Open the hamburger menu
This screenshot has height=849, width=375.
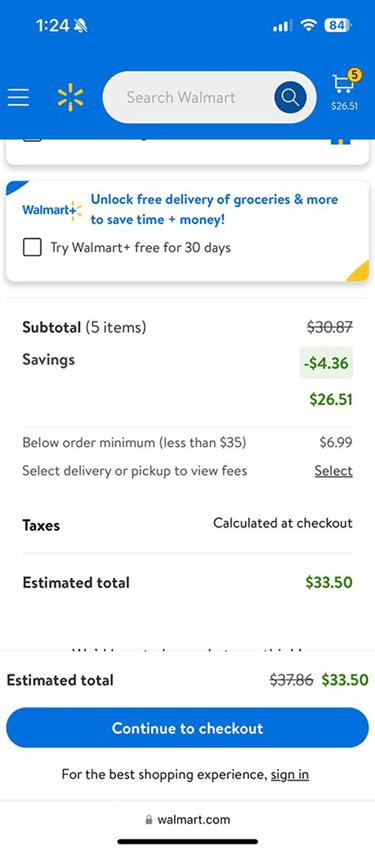click(18, 97)
